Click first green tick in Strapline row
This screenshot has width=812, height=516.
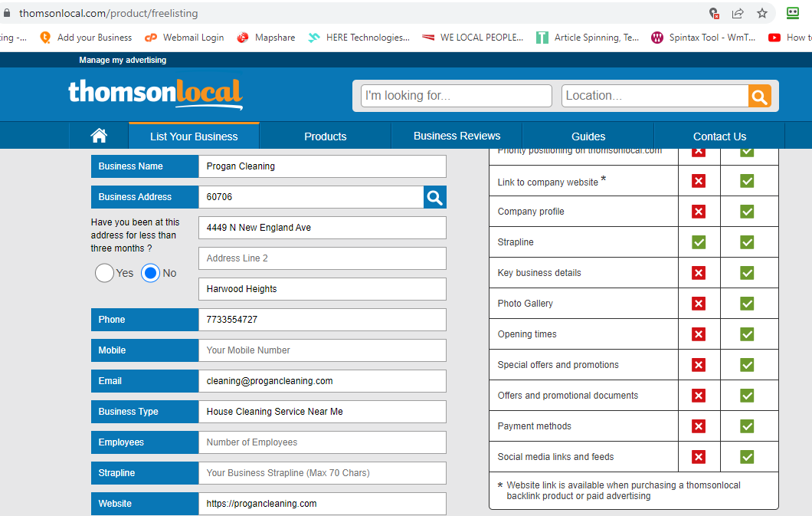[699, 242]
